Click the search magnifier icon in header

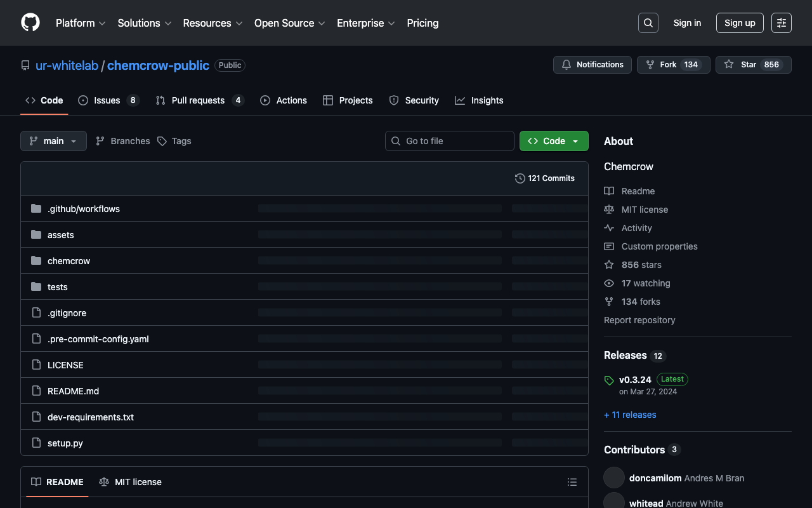tap(648, 23)
